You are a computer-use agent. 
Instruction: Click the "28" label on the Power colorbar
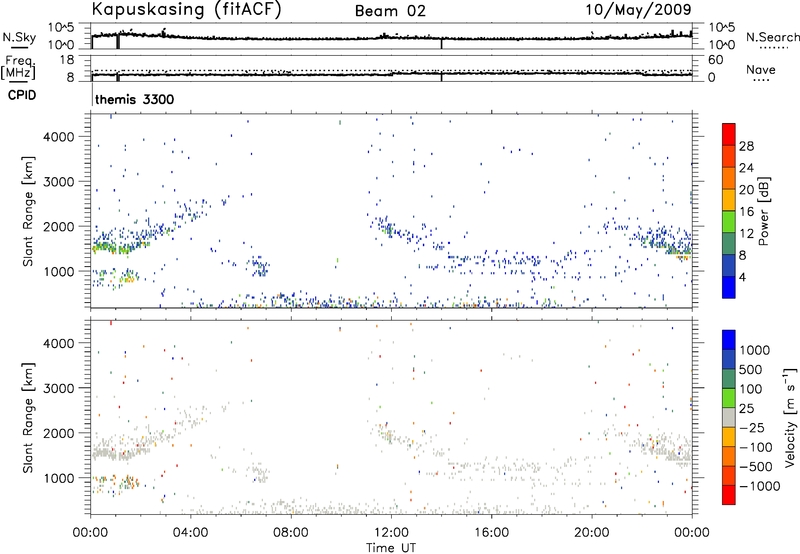pos(746,146)
